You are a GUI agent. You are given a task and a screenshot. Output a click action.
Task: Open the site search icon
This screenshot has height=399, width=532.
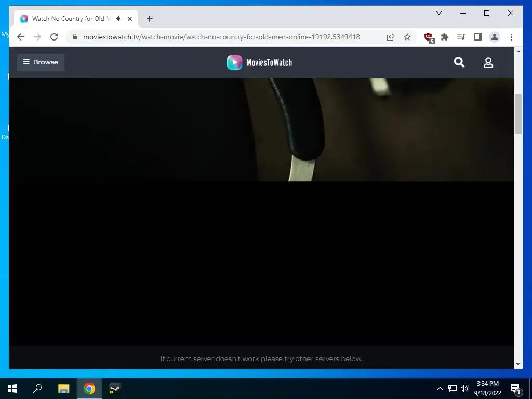(459, 62)
